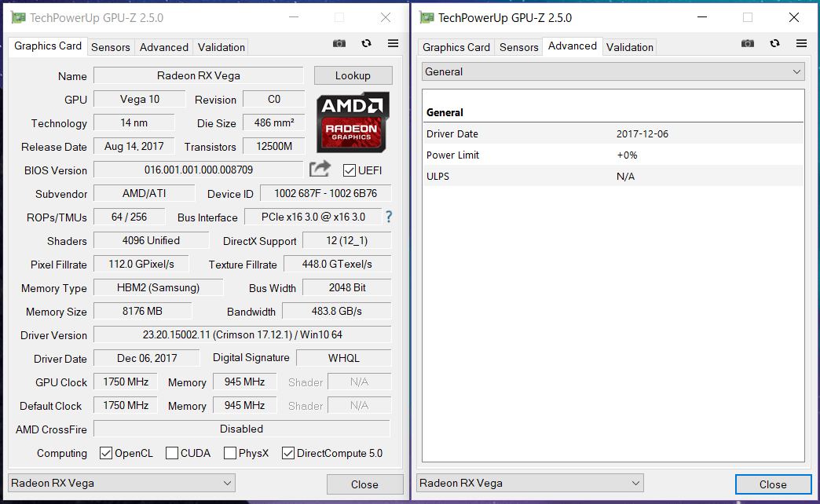Image resolution: width=820 pixels, height=504 pixels.
Task: Click GPU-Z app icon in right window title bar
Action: 426,18
